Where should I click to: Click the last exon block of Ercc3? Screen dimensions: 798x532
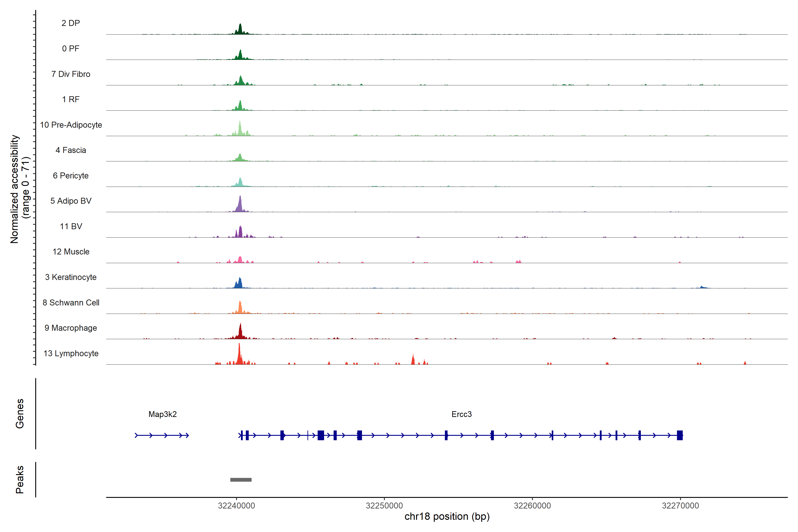click(680, 435)
